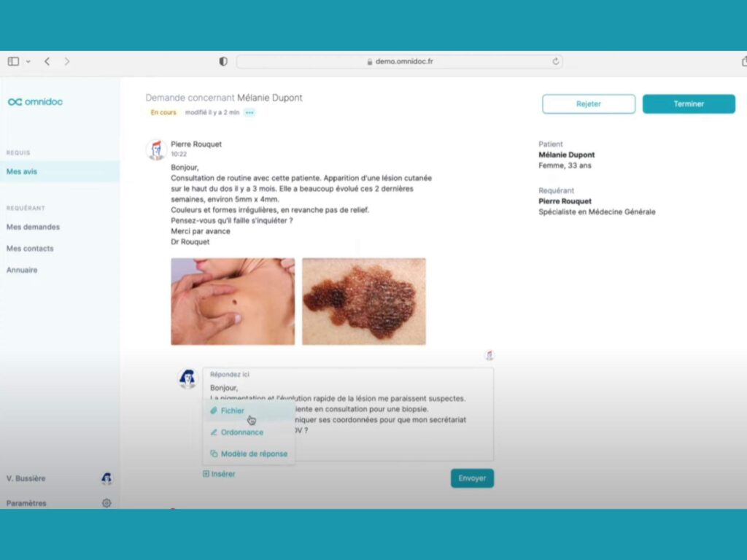
Task: Go back with the browser back arrow
Action: (x=47, y=61)
